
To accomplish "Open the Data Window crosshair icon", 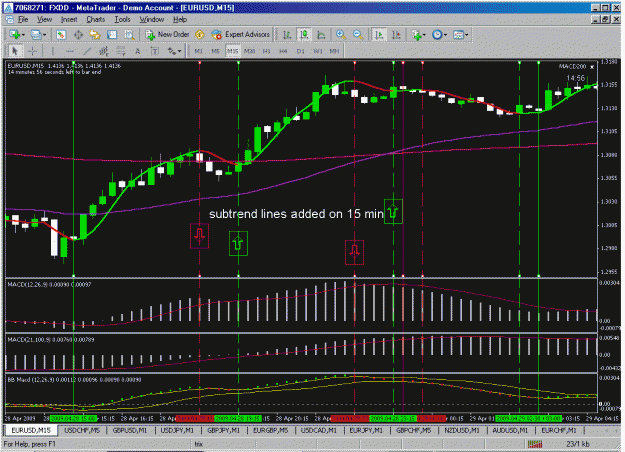I will pos(78,35).
